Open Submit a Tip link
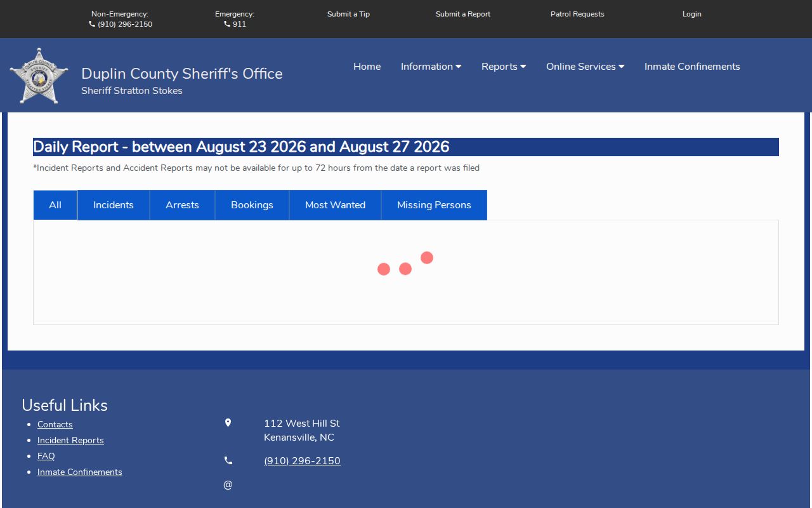This screenshot has width=812, height=508. pos(348,14)
